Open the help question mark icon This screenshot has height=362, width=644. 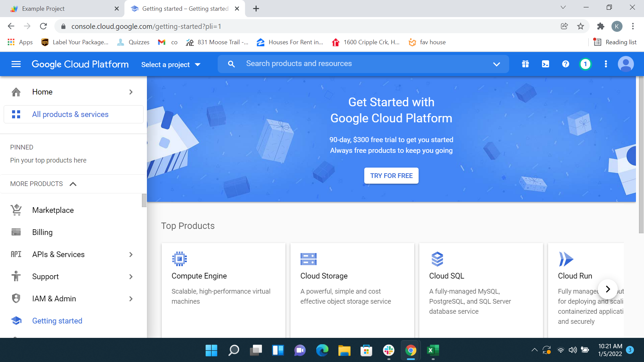coord(566,64)
